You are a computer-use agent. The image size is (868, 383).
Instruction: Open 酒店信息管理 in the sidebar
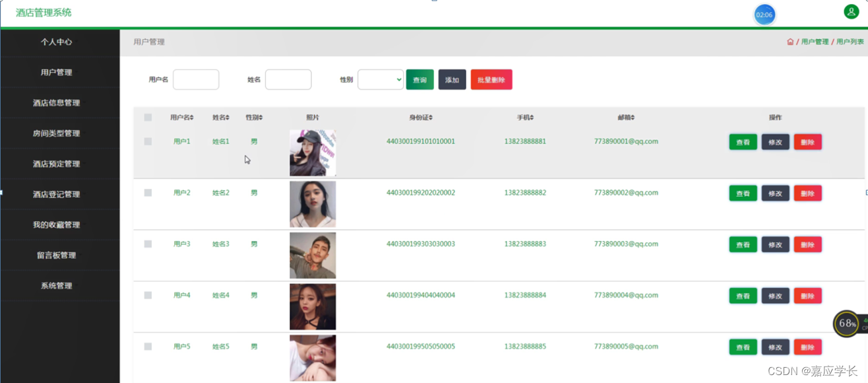point(56,102)
